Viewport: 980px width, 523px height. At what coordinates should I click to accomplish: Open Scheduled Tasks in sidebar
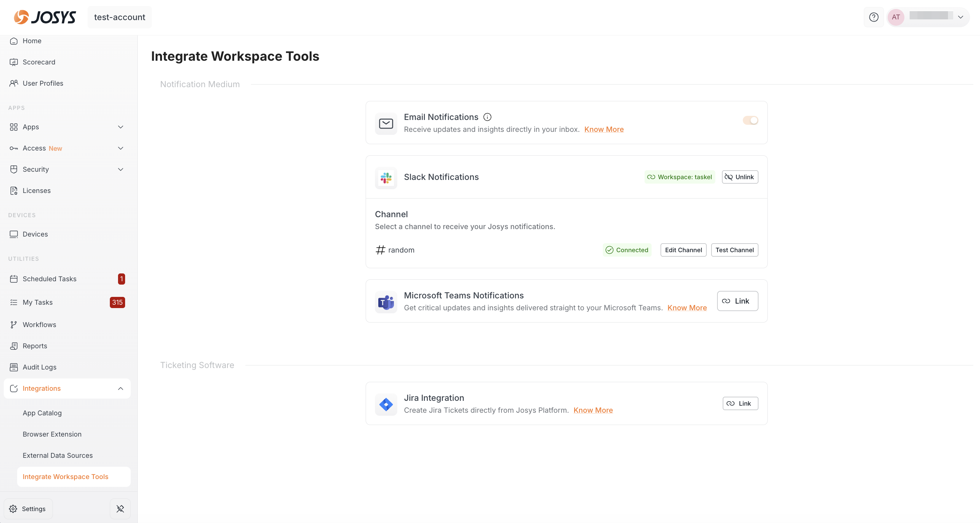[x=50, y=279]
